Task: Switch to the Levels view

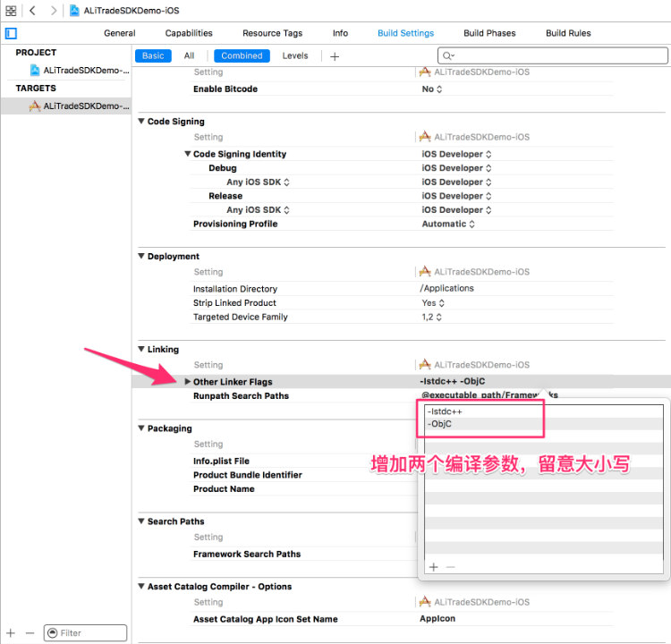Action: pos(295,55)
